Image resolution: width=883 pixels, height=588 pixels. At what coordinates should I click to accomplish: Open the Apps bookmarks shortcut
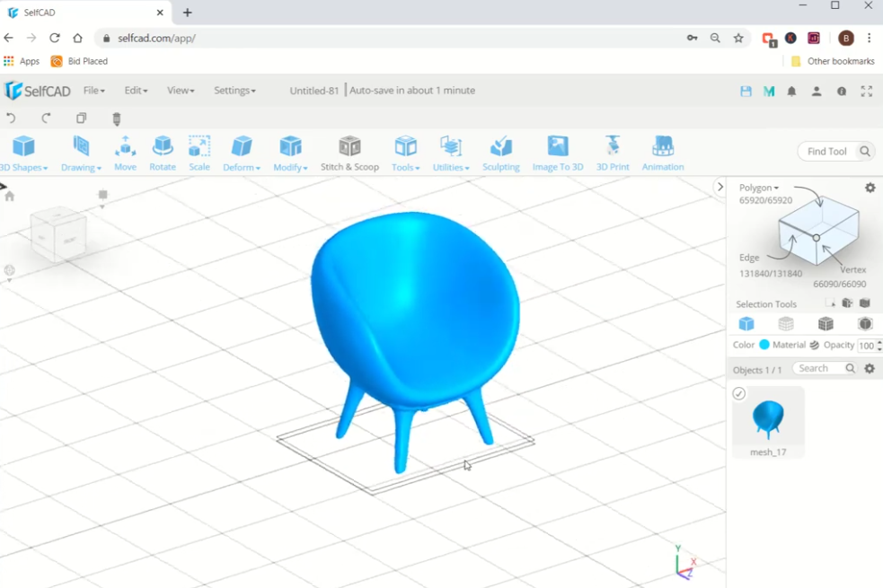point(22,61)
